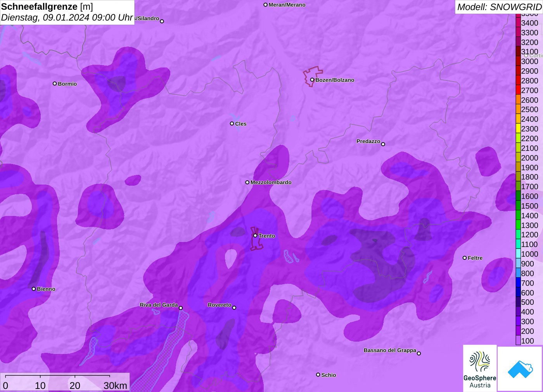The image size is (543, 392).
Task: Click the '20' scale bar label
Action: [75, 385]
